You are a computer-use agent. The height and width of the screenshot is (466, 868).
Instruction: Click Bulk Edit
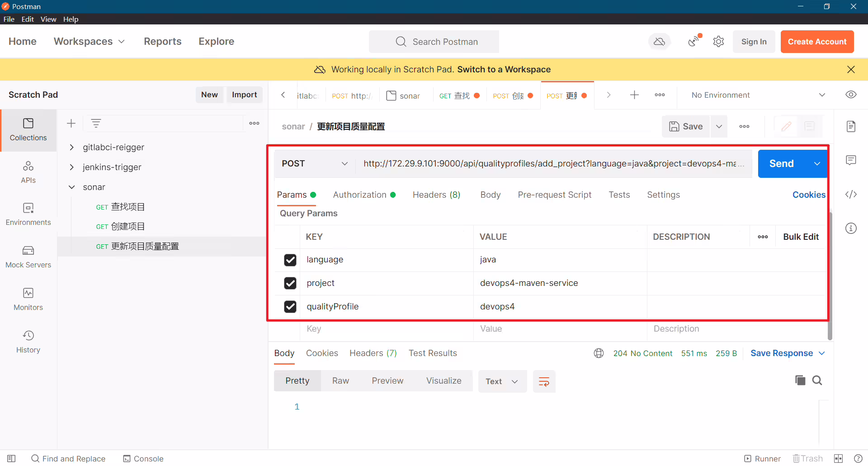801,237
